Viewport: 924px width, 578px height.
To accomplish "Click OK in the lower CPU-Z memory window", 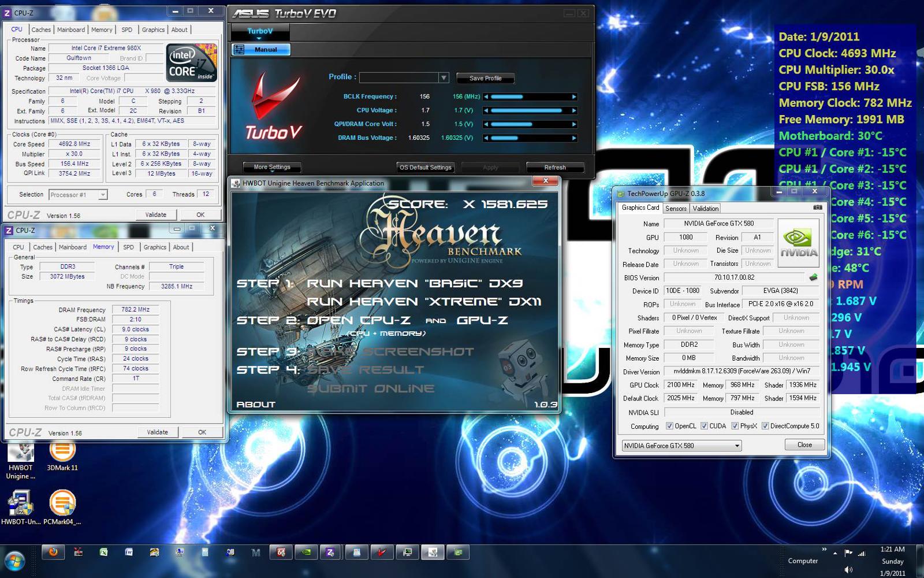I will point(202,432).
